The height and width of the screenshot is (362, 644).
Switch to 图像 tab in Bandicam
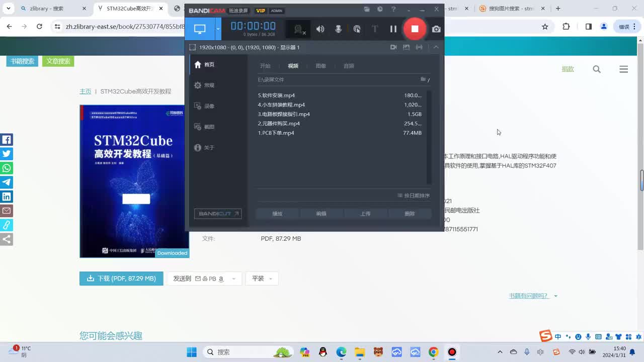coord(321,66)
